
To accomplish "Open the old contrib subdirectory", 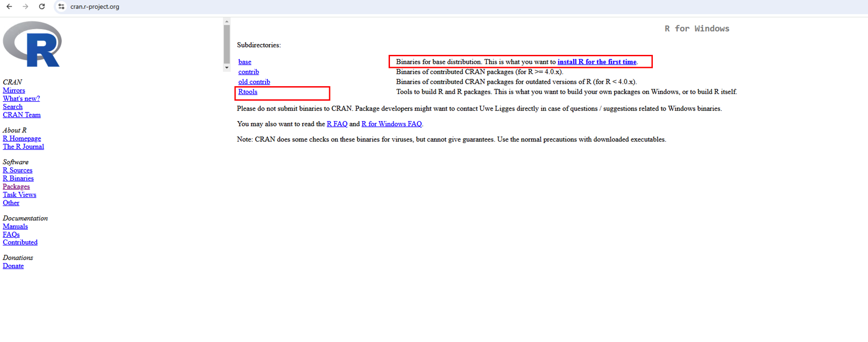I will point(254,82).
